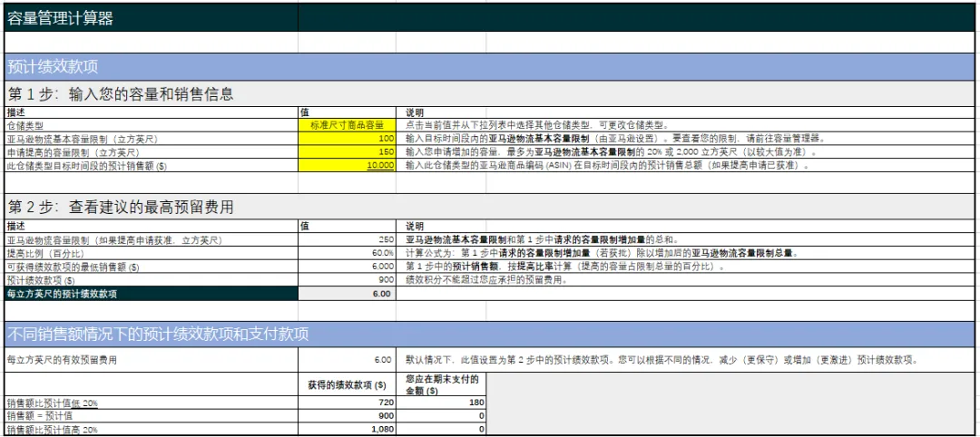This screenshot has height=437, width=980.
Task: Select the 60.0% percentage cell
Action: point(347,253)
